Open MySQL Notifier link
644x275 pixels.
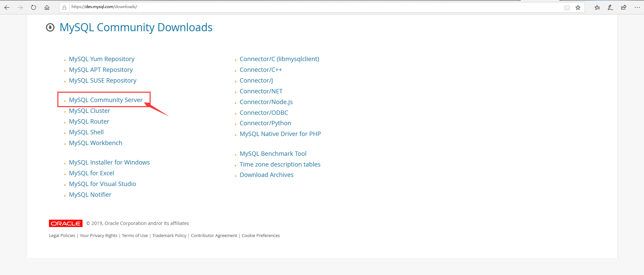(90, 195)
